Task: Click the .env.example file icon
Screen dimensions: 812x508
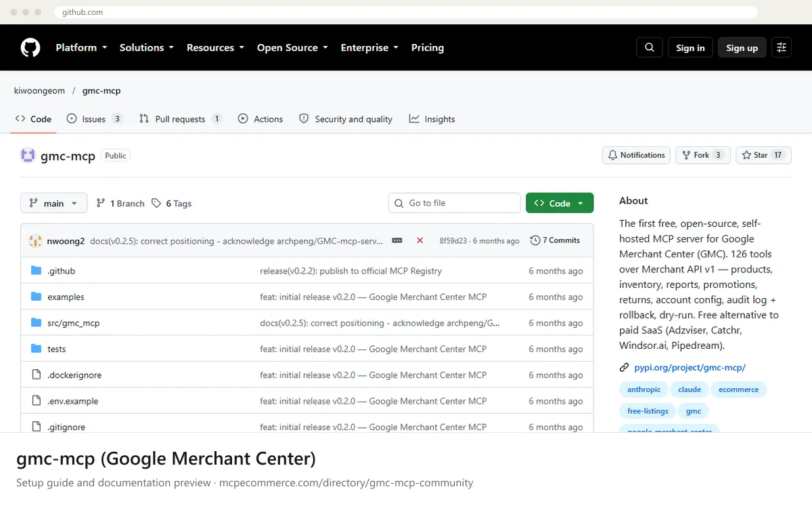Action: tap(37, 401)
